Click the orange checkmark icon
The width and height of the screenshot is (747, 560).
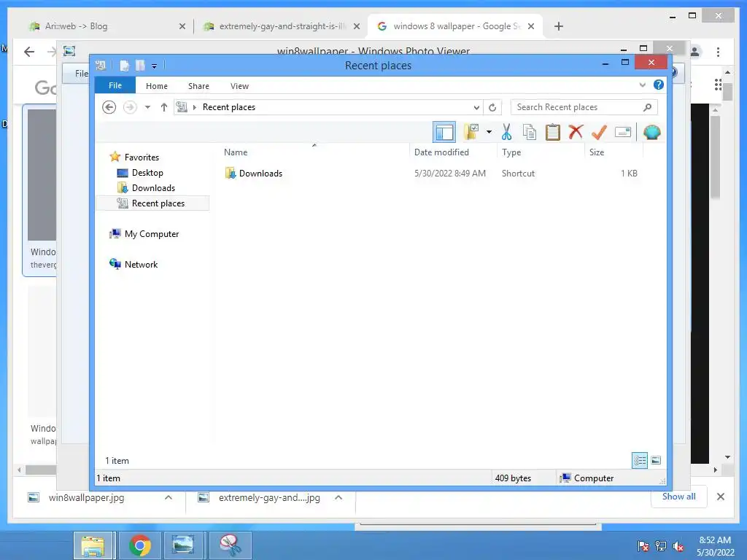(599, 132)
